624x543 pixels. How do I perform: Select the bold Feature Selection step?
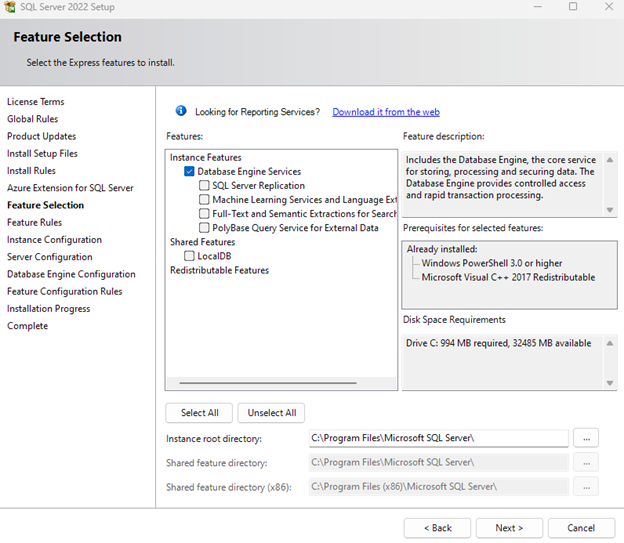(45, 205)
